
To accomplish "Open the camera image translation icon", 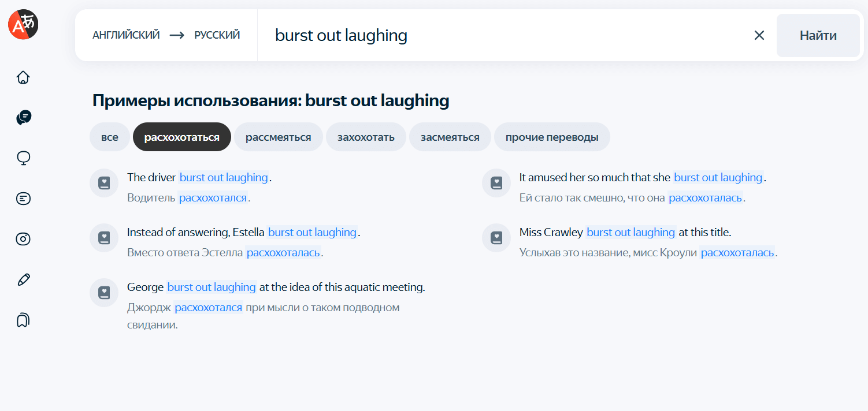I will click(23, 239).
